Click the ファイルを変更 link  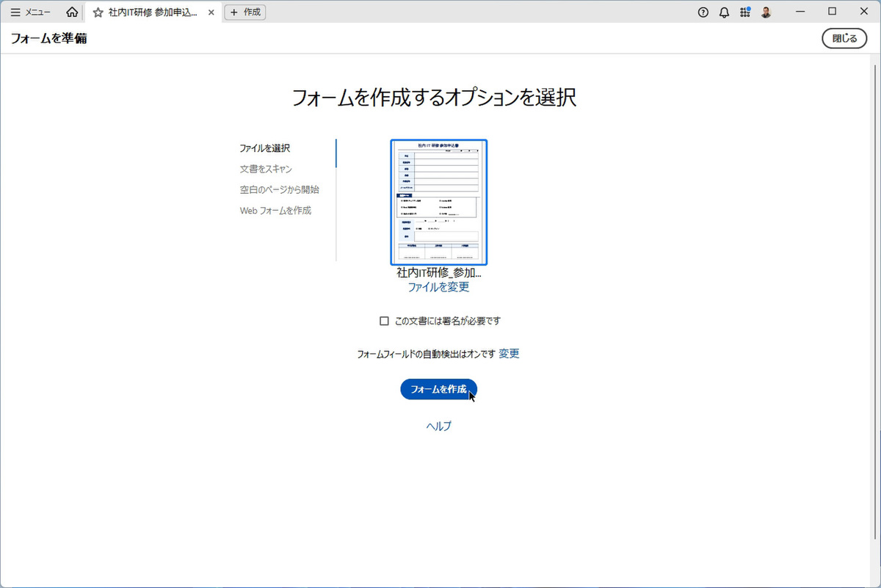(x=439, y=287)
